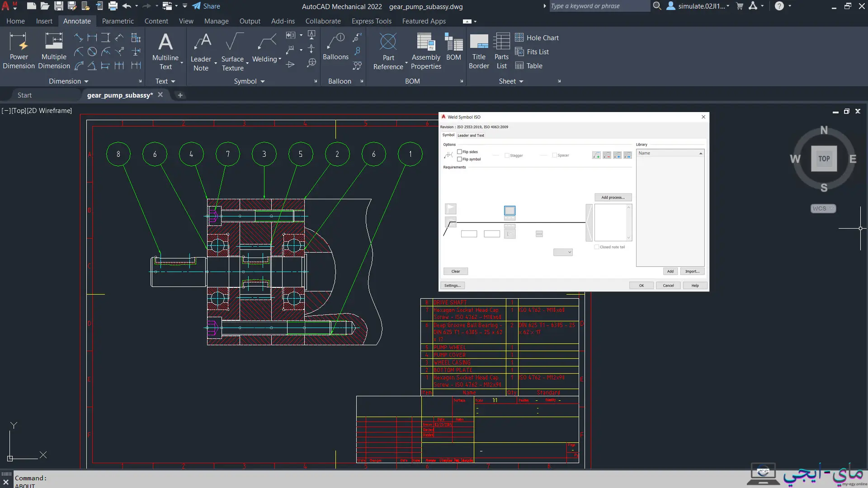
Task: Open Assembly Properties
Action: click(426, 51)
